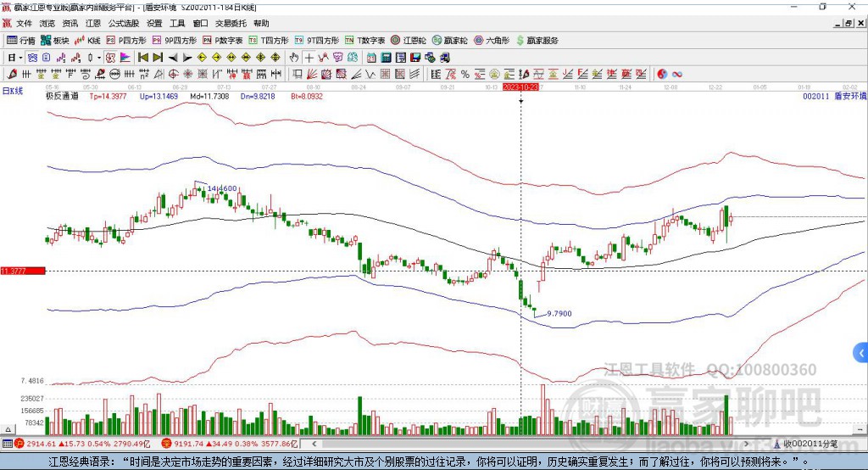Select the Gann fan lines tool
868x470 pixels.
(312, 74)
